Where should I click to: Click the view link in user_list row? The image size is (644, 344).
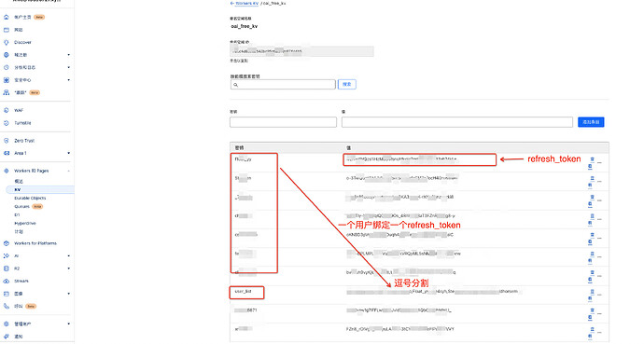pyautogui.click(x=592, y=294)
